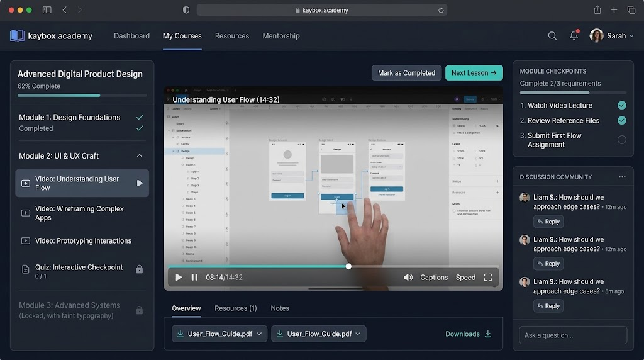Expand Module 1: Design Foundations
Viewport: 644px width, 360px height.
click(x=82, y=123)
